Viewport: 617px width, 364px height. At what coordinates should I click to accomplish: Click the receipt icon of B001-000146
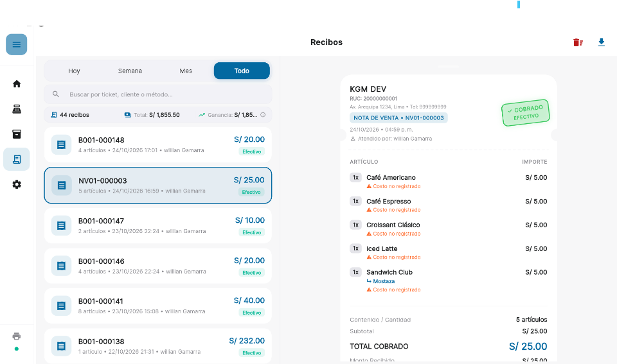pyautogui.click(x=62, y=266)
